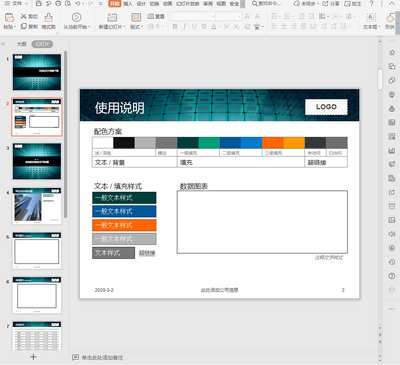Click the Copy (复制) button
This screenshot has width=400, height=365.
point(29,26)
